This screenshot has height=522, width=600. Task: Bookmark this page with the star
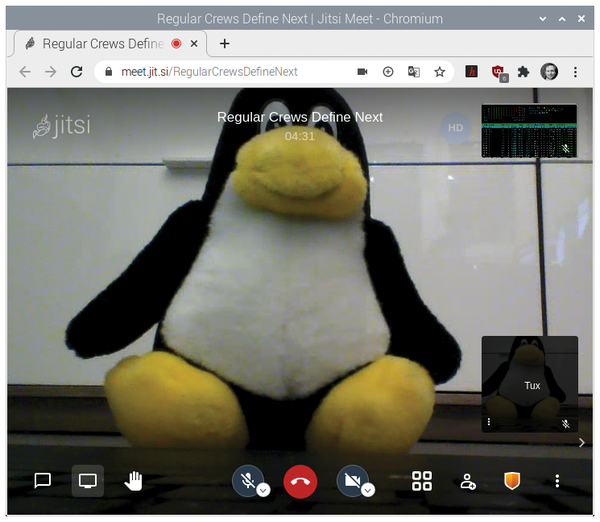(440, 72)
